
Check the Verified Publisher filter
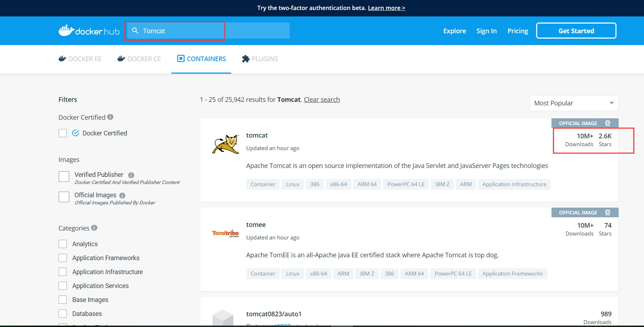pyautogui.click(x=64, y=177)
